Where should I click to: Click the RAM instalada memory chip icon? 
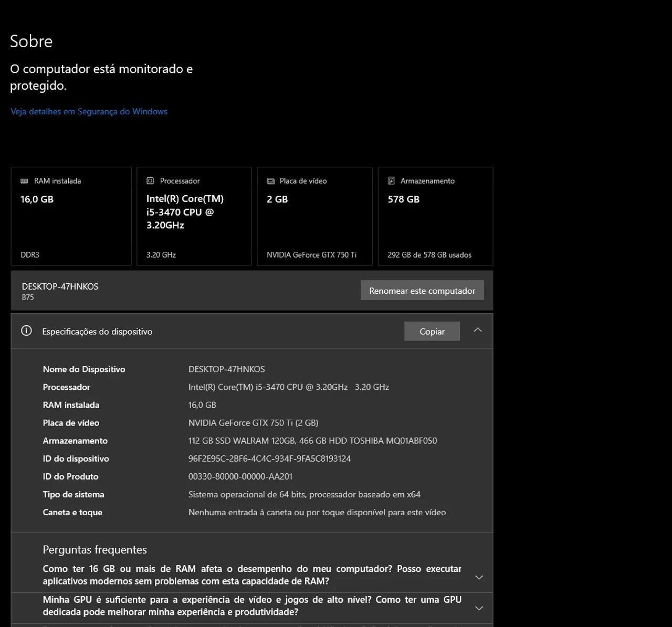pos(24,181)
